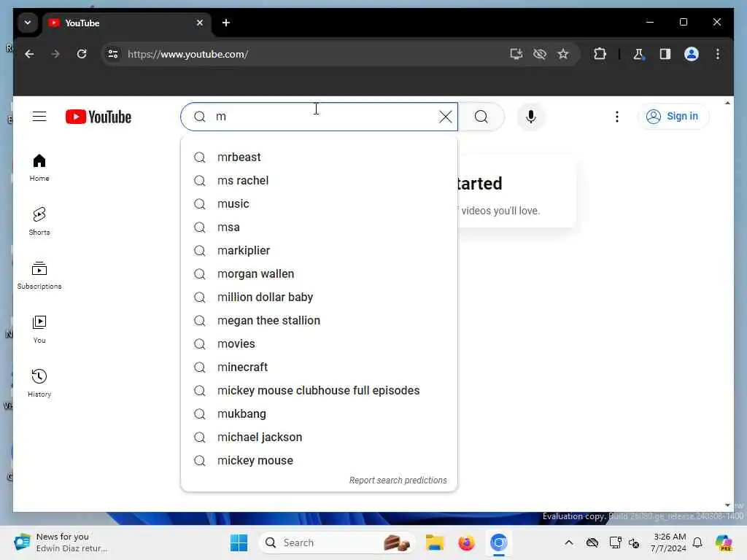
Task: Click Report search predictions link
Action: point(398,480)
